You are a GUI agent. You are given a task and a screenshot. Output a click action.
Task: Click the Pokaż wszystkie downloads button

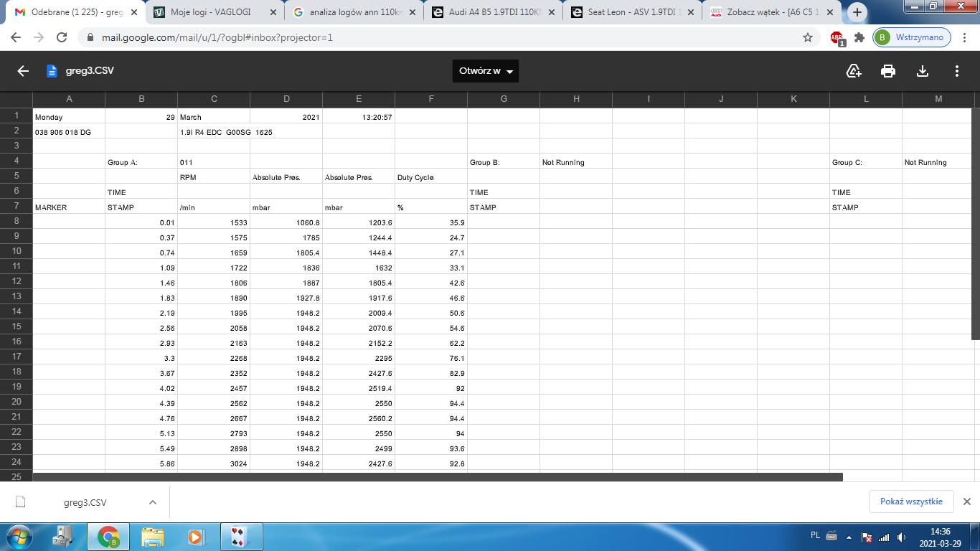pyautogui.click(x=911, y=501)
